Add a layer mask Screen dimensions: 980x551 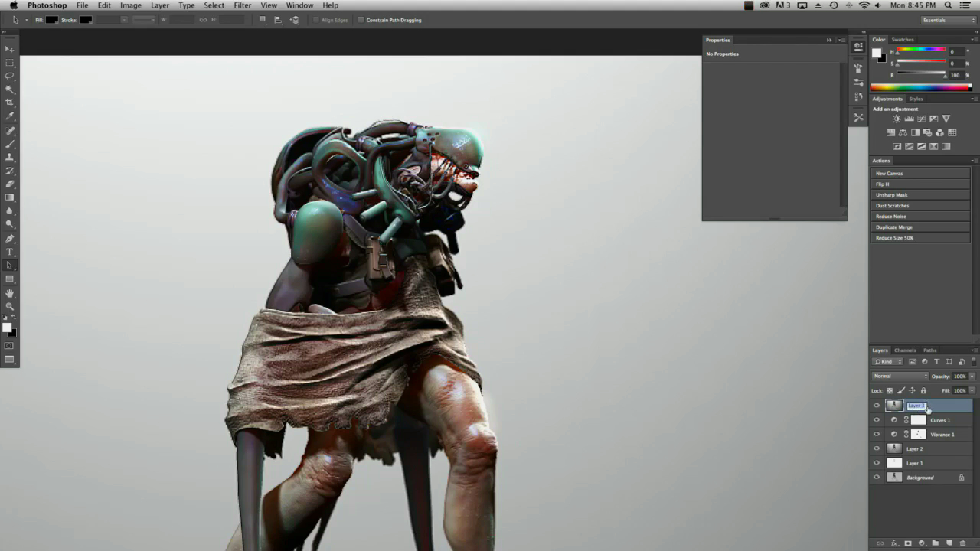point(907,543)
